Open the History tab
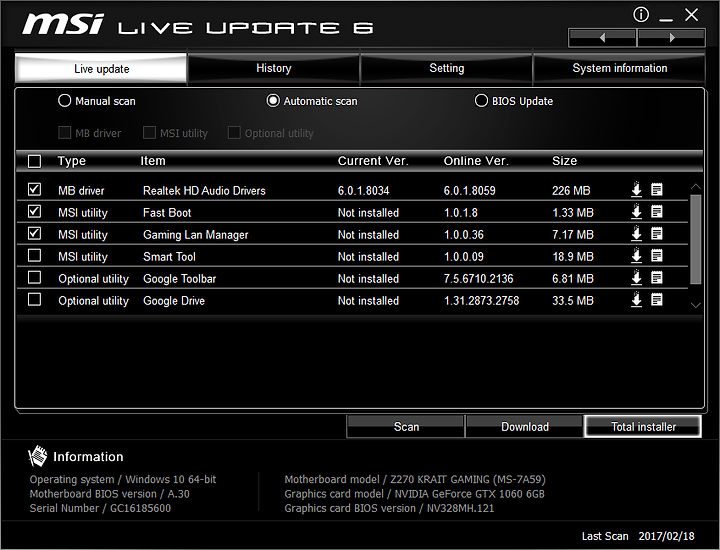Viewport: 720px width, 550px height. pyautogui.click(x=274, y=68)
